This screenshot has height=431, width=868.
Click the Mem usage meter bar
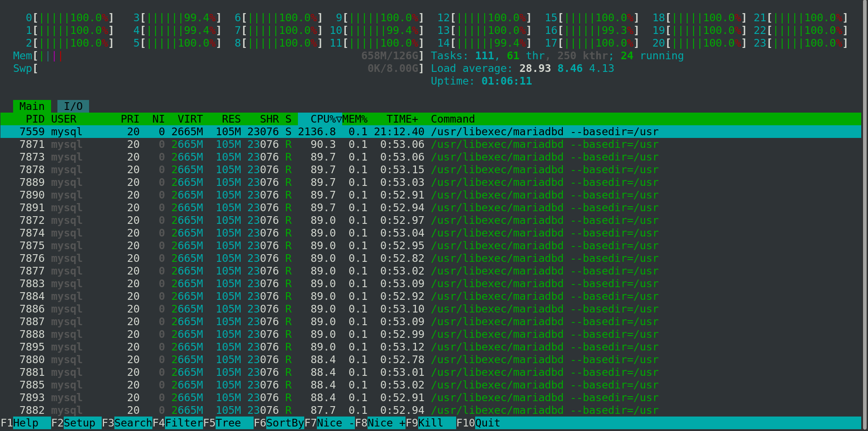point(218,56)
